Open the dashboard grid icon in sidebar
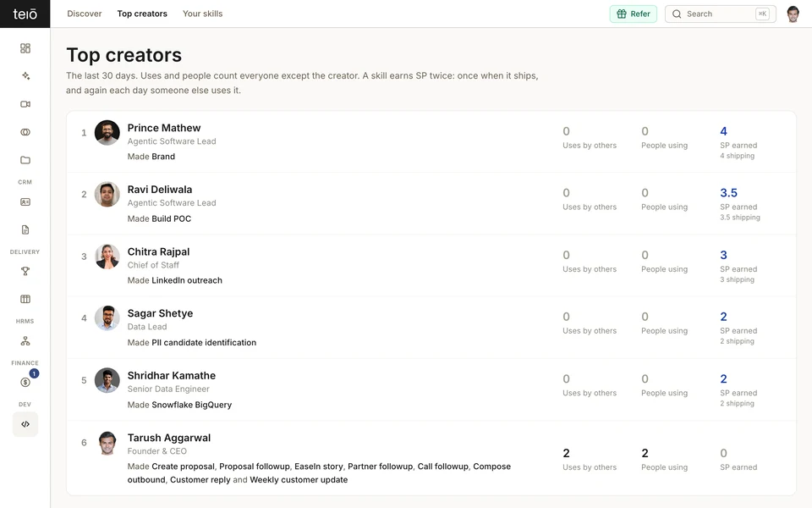812x508 pixels. tap(25, 48)
